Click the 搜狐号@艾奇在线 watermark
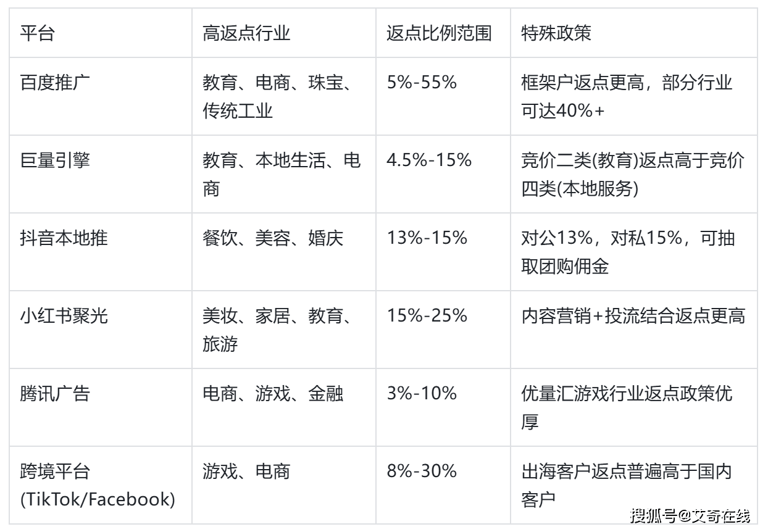 tap(690, 515)
